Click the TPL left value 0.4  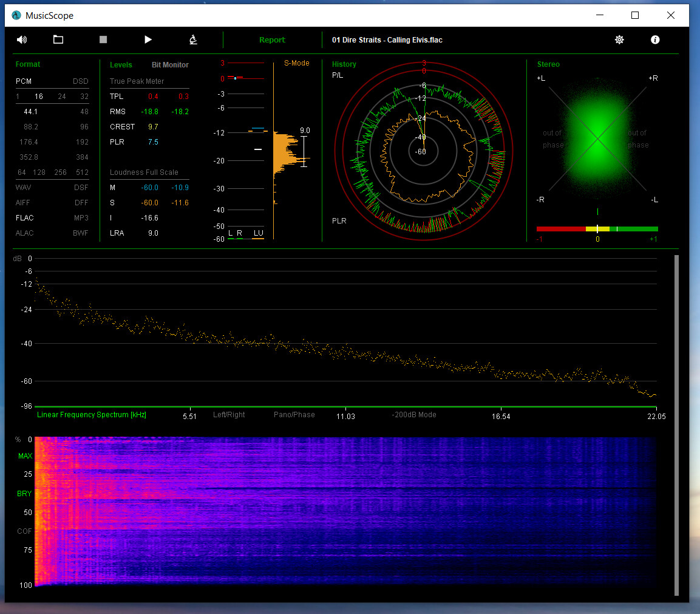pyautogui.click(x=153, y=97)
